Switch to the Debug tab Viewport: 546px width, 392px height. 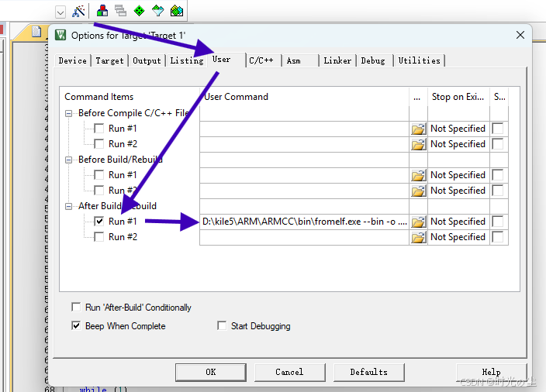click(375, 60)
